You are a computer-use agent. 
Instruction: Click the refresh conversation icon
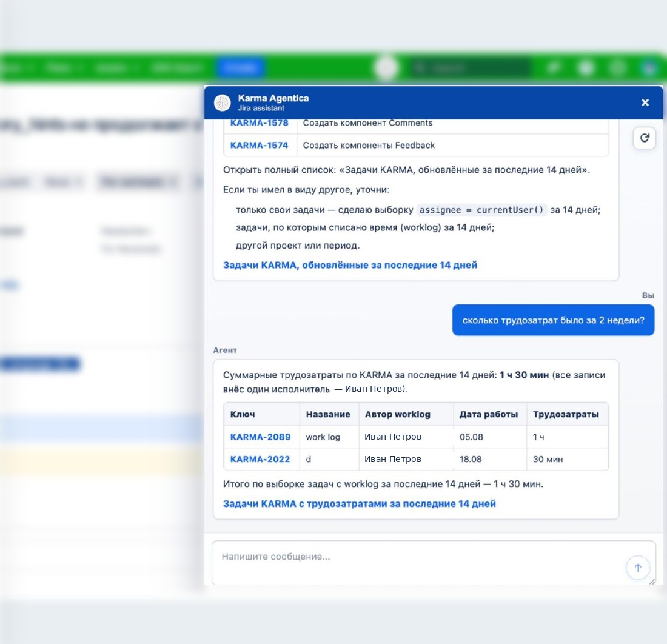click(645, 138)
